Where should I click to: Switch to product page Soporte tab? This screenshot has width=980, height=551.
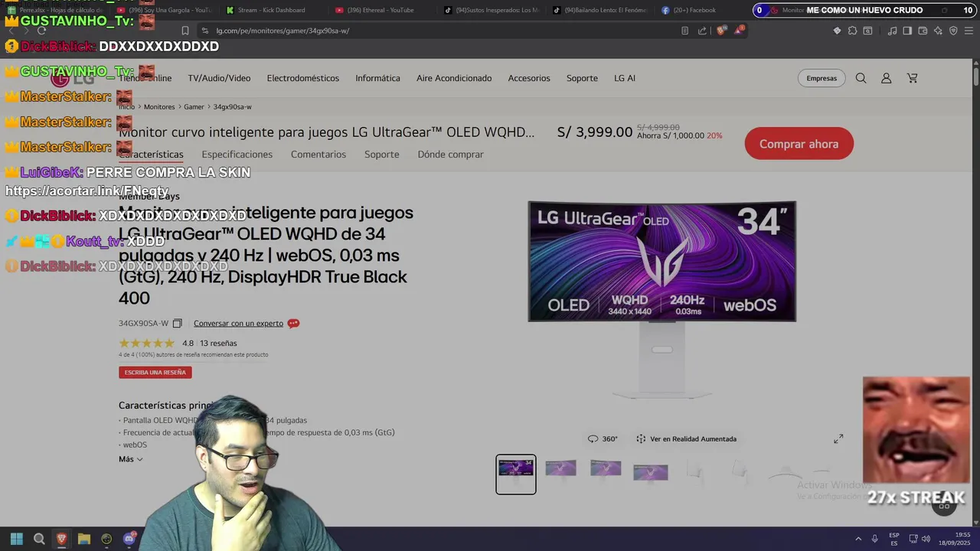[x=381, y=154]
